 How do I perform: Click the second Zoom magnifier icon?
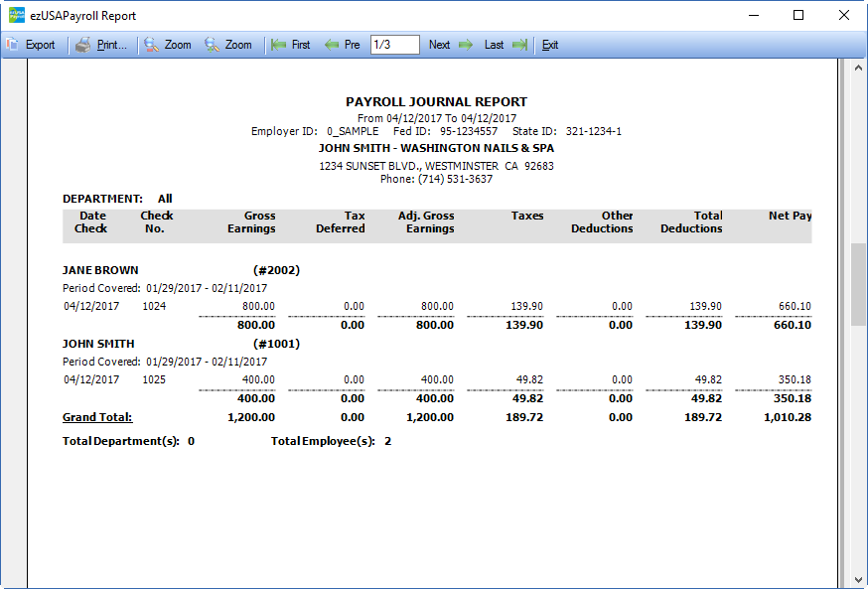212,45
